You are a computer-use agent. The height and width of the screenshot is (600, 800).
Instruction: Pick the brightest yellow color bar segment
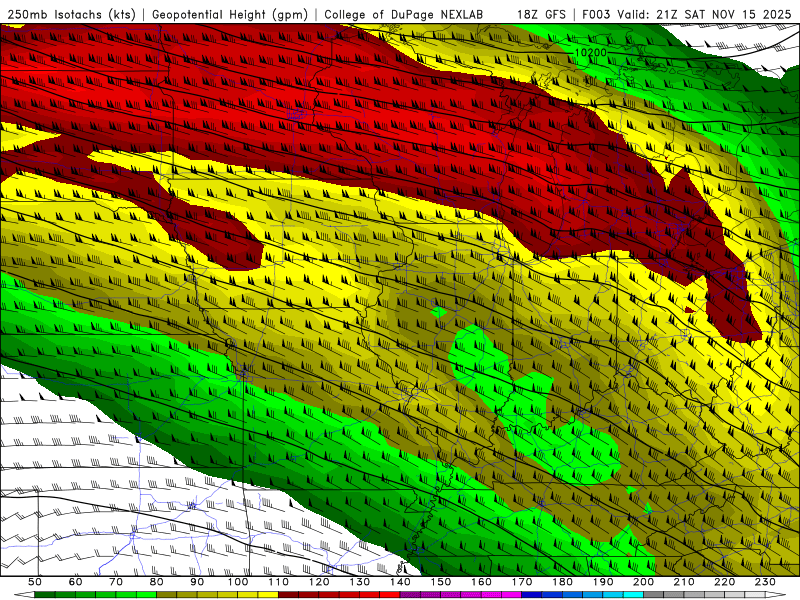tap(268, 594)
